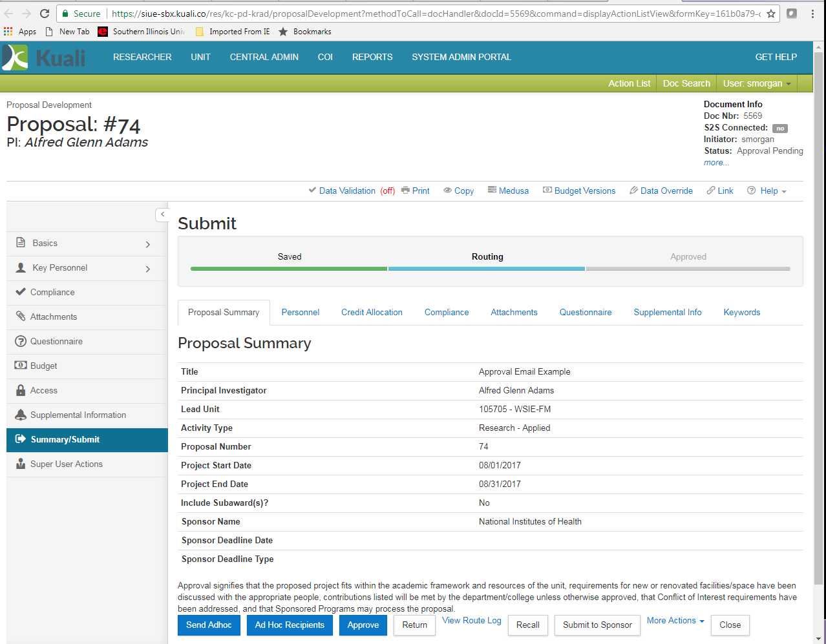Toggle Data Validation off indicator

387,191
